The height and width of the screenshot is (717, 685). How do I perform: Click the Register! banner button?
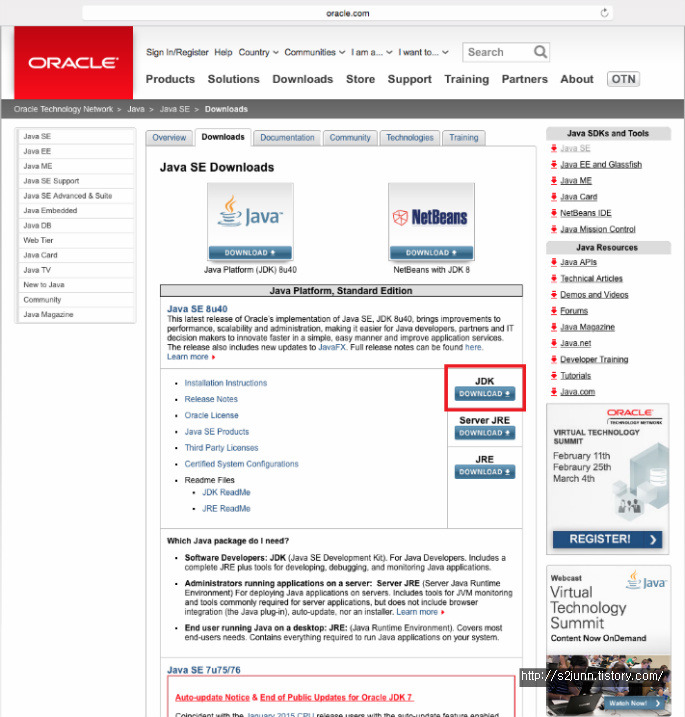[x=607, y=540]
